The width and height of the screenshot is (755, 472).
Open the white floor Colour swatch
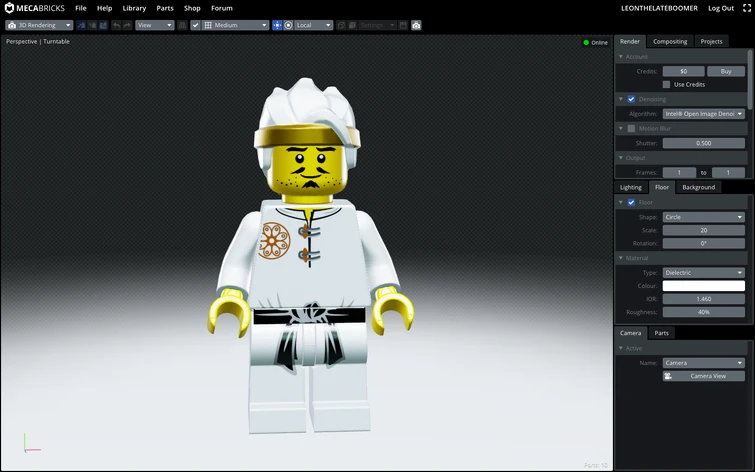[703, 286]
